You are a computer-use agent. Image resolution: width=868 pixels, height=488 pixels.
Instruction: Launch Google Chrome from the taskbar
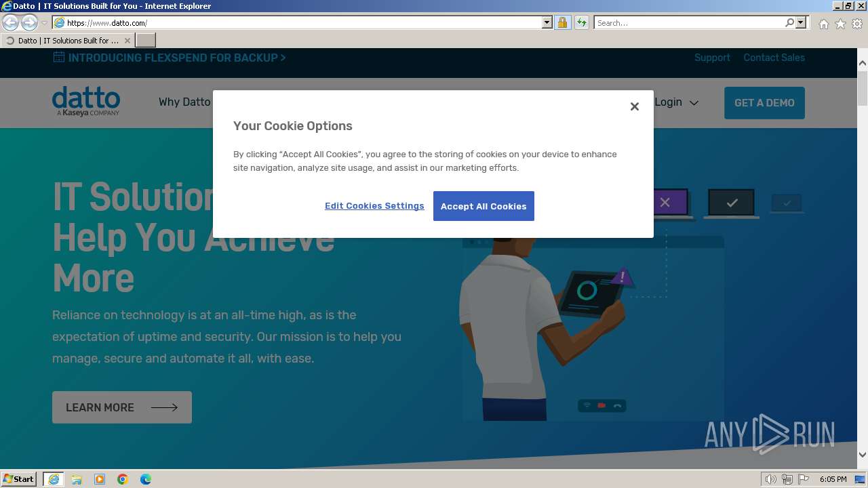[x=123, y=479]
